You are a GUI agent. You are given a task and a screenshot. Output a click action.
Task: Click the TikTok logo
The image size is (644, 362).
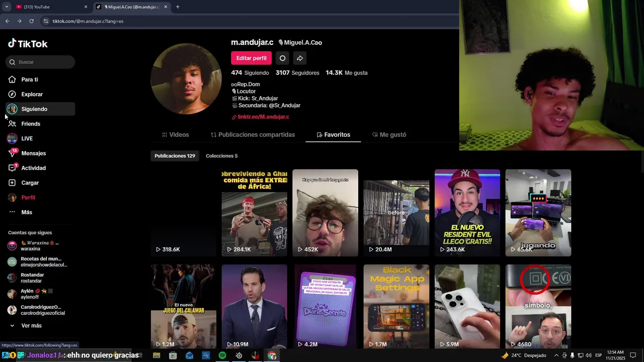(28, 44)
